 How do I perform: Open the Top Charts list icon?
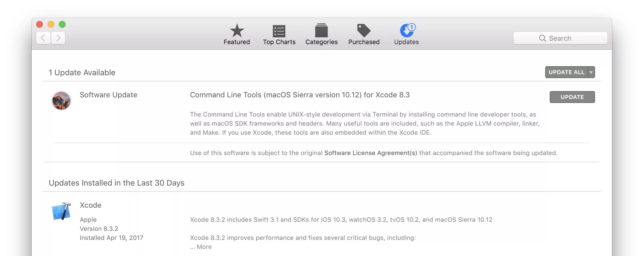[x=279, y=31]
